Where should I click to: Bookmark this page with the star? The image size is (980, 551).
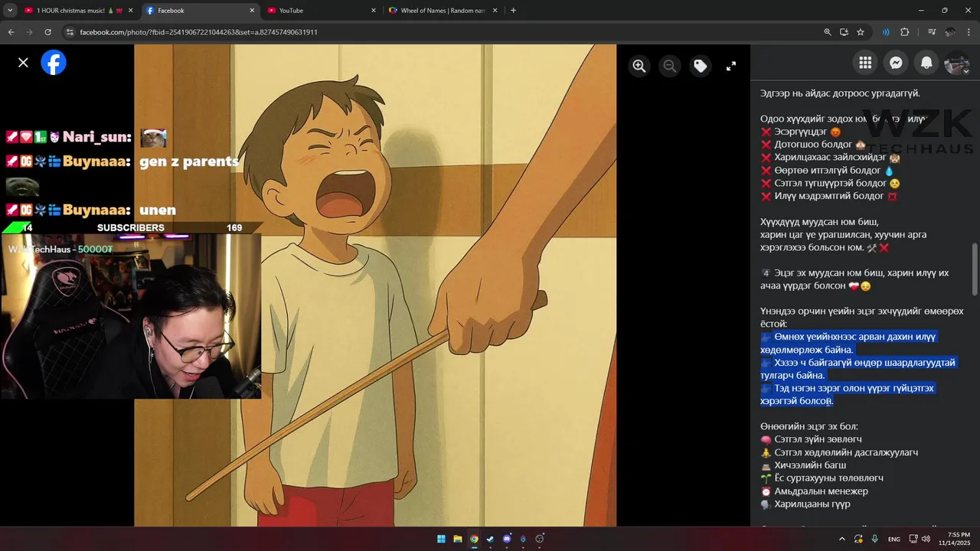pyautogui.click(x=861, y=32)
